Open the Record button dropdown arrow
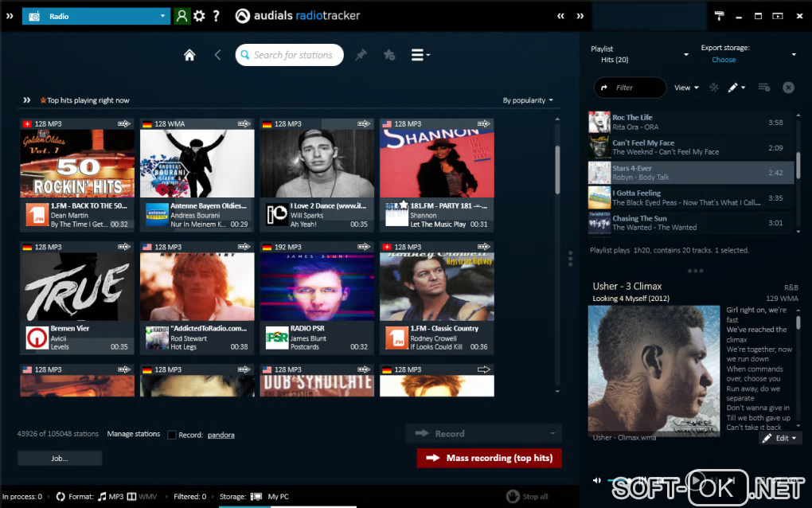The height and width of the screenshot is (508, 812). click(552, 433)
